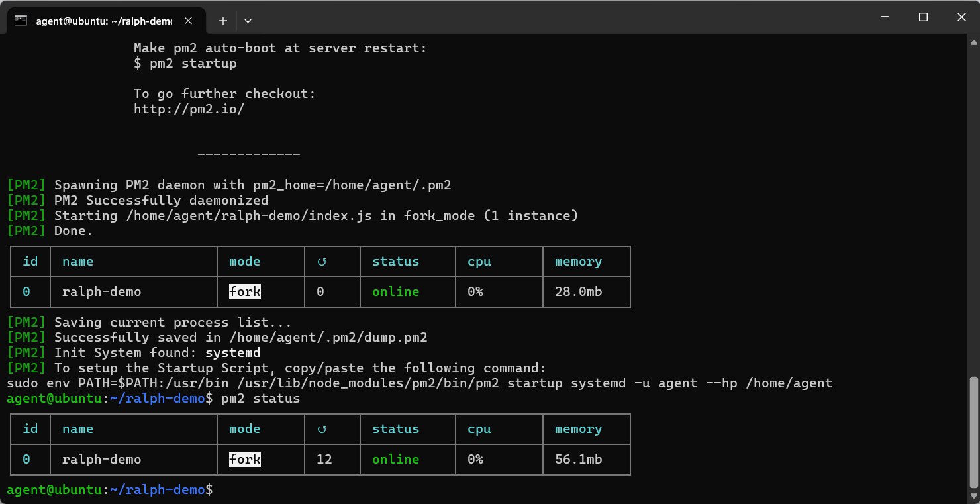This screenshot has width=980, height=504.
Task: Click the '$ pm2 startup' hint text
Action: (185, 64)
